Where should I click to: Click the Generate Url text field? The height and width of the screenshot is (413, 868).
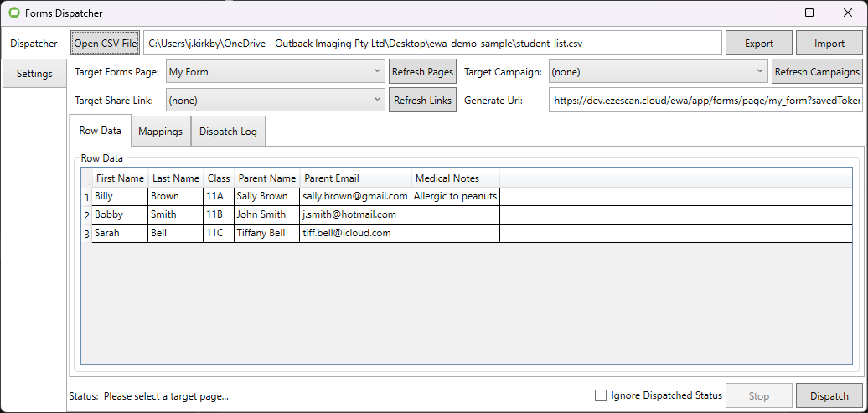[705, 101]
